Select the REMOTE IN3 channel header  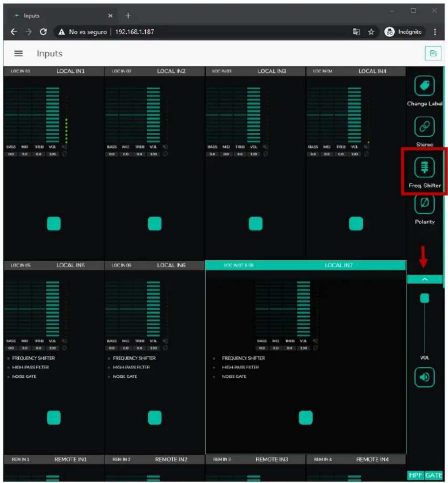pos(255,459)
